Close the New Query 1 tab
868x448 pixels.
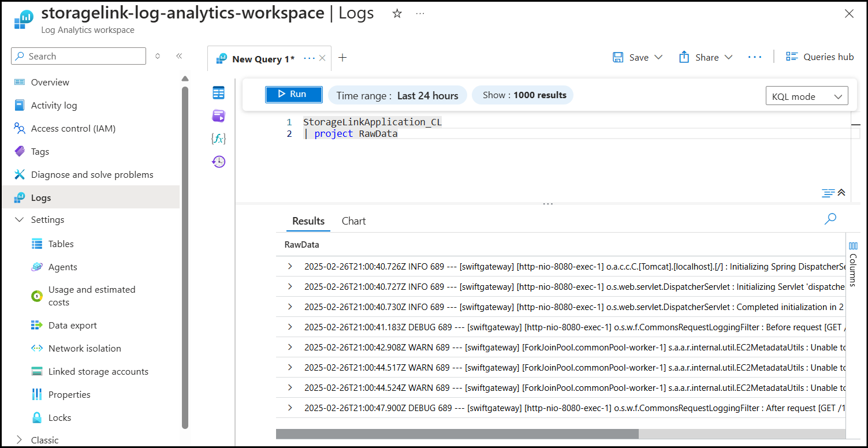[x=322, y=58]
